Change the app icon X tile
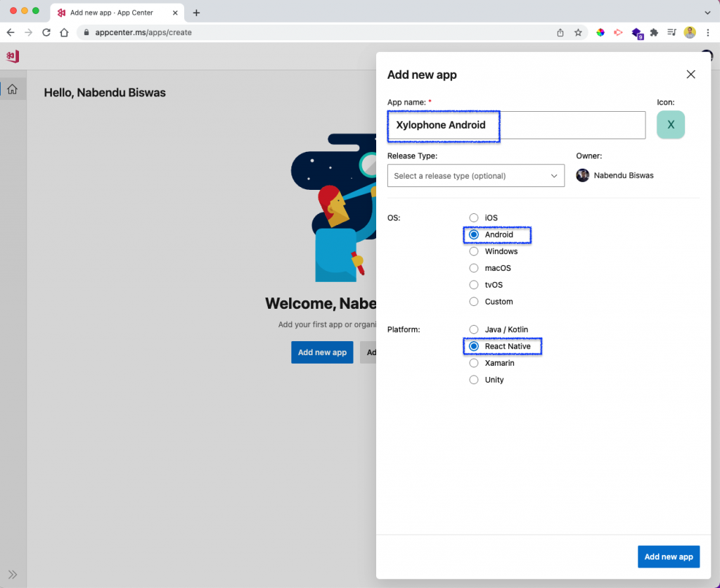 click(x=670, y=124)
